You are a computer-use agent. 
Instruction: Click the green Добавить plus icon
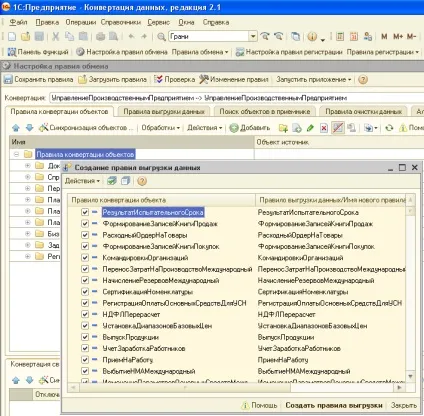tap(234, 128)
